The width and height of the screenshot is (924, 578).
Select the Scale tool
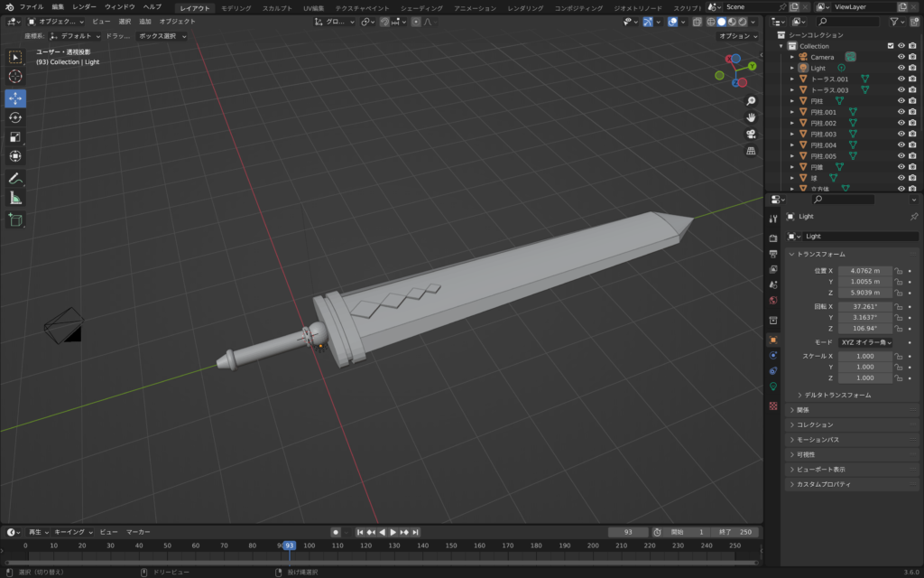tap(15, 137)
